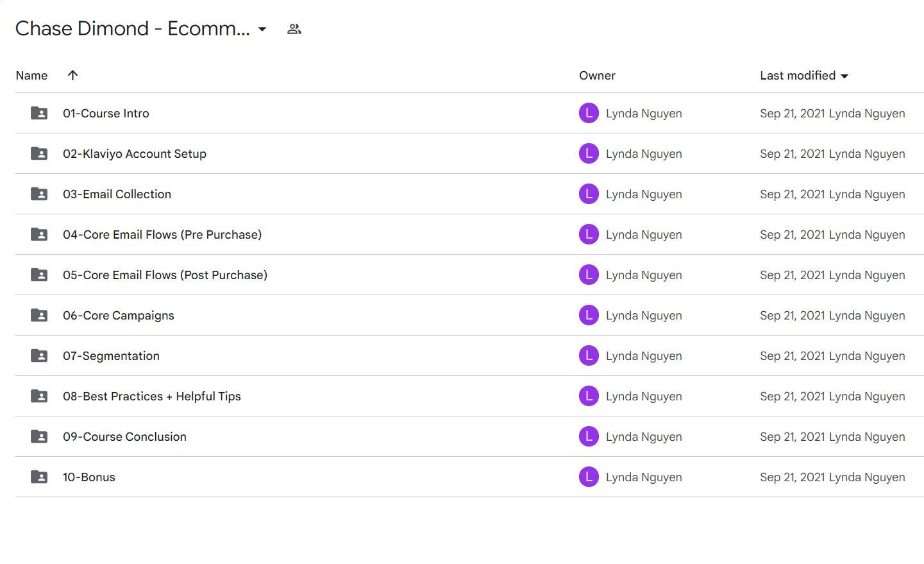Click the owner avatar in the 06-Core Campaigns row
Image resolution: width=924 pixels, height=564 pixels.
589,315
